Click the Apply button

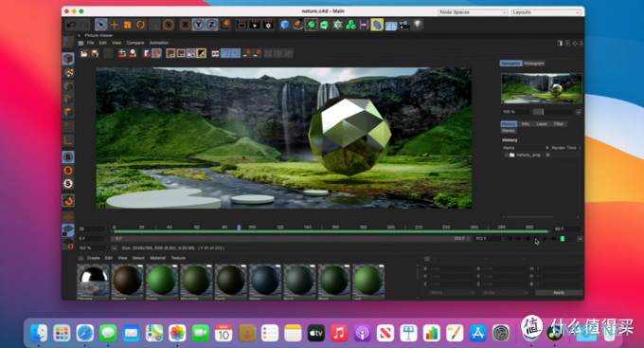point(559,292)
